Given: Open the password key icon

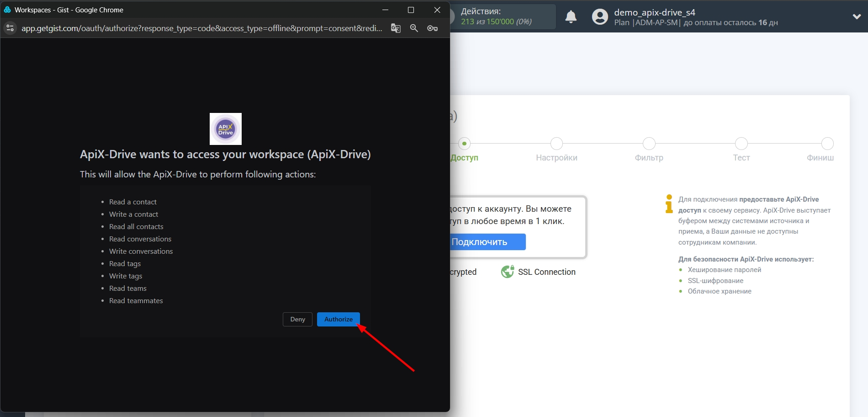Looking at the screenshot, I should [432, 28].
